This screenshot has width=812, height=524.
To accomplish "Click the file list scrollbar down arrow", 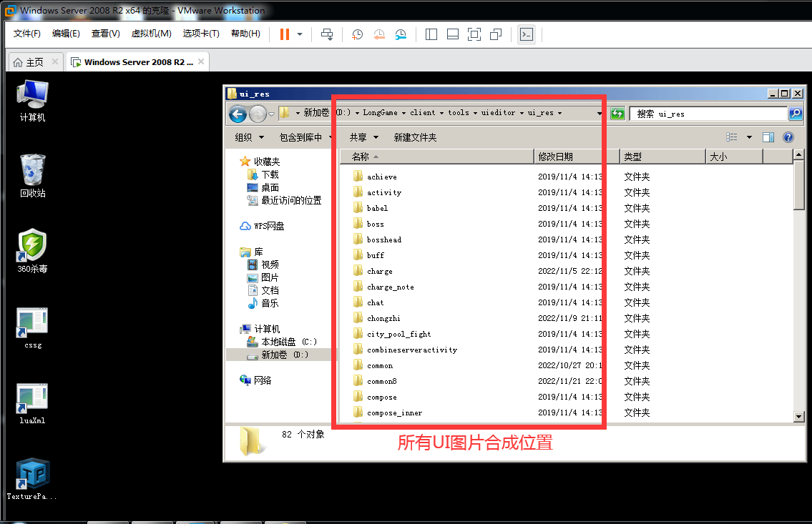I will [x=798, y=417].
